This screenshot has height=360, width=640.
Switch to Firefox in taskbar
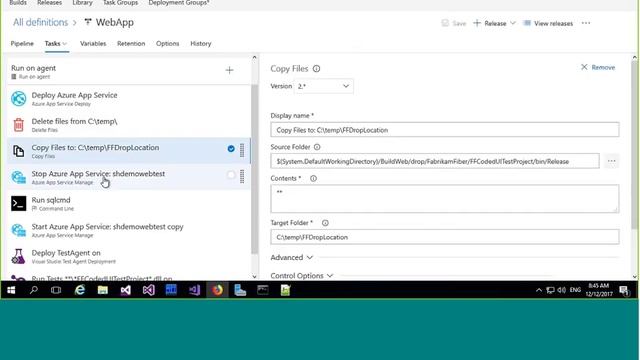[x=217, y=290]
